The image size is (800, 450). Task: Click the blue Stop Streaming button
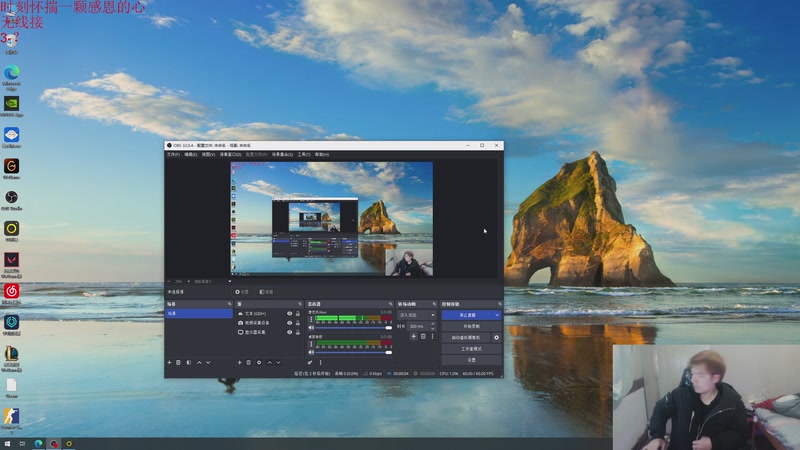(467, 315)
